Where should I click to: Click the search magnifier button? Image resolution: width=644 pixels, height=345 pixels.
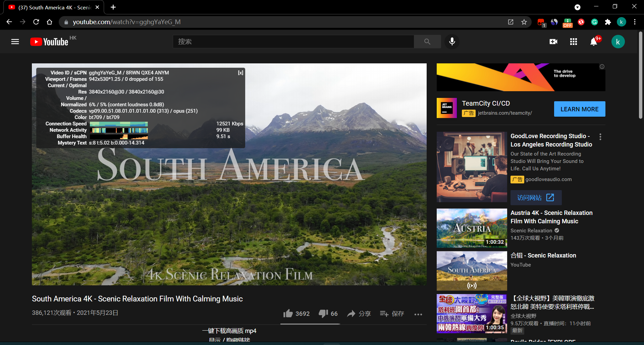427,42
